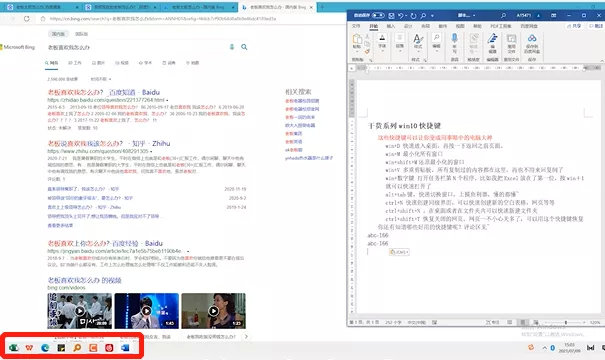Open the orange magnifier app on taskbar
The height and width of the screenshot is (360, 605).
[77, 348]
